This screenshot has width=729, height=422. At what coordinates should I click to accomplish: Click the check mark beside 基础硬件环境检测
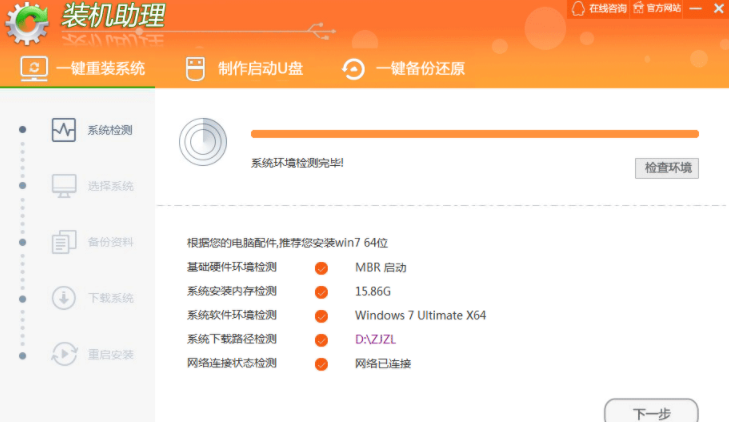321,268
